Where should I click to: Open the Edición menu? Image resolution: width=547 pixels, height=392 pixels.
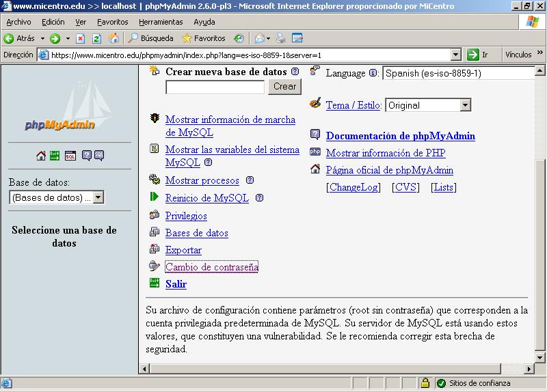53,22
